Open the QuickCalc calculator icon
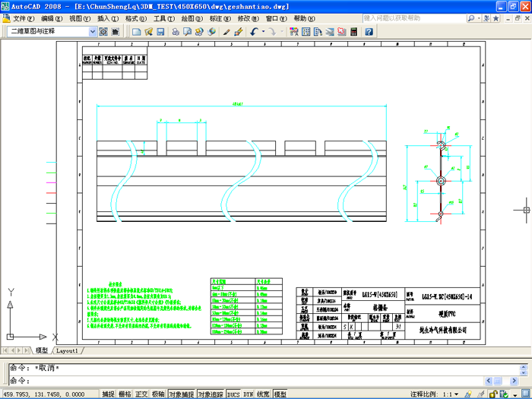 point(353,32)
